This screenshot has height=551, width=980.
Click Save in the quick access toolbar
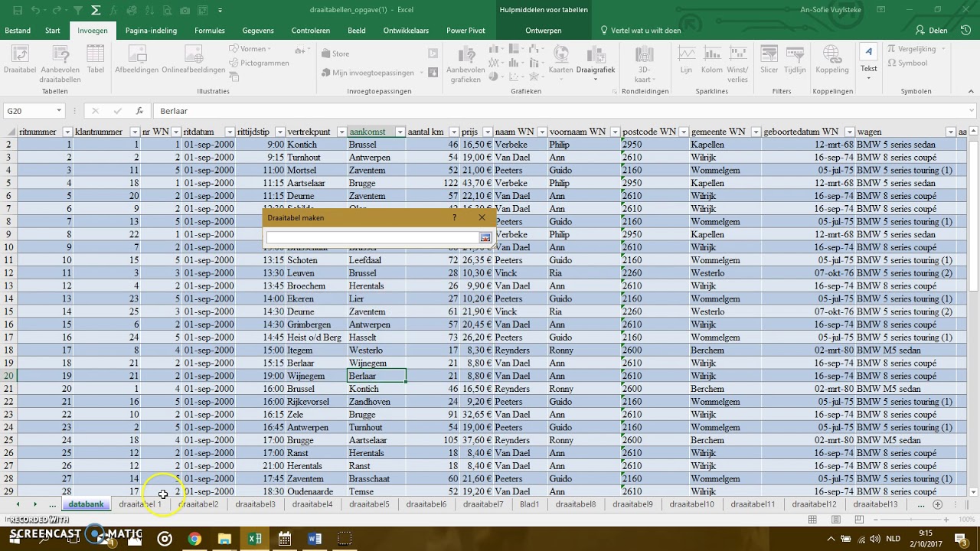18,10
